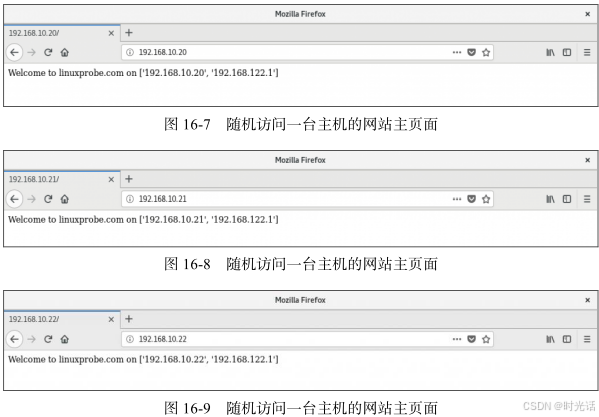Open hamburger menu in 192.168.10.22 window
Viewport: 599px width, 417px height.
point(587,339)
